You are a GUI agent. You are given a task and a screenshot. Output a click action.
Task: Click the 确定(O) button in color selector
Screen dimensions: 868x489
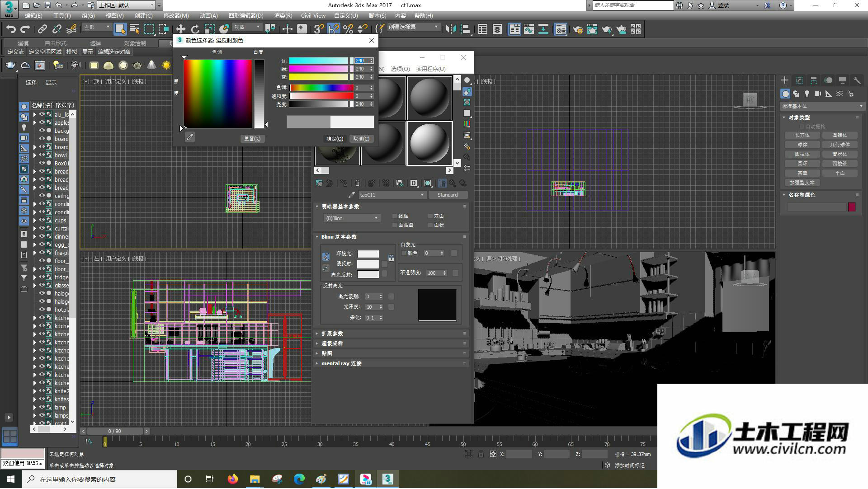point(335,139)
